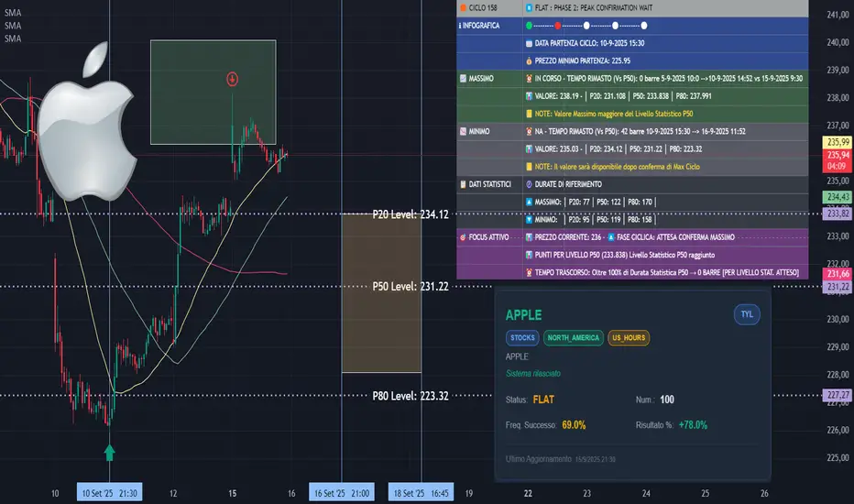The image size is (854, 504).
Task: Select the STOCKS tag on the APPLE card
Action: point(522,338)
